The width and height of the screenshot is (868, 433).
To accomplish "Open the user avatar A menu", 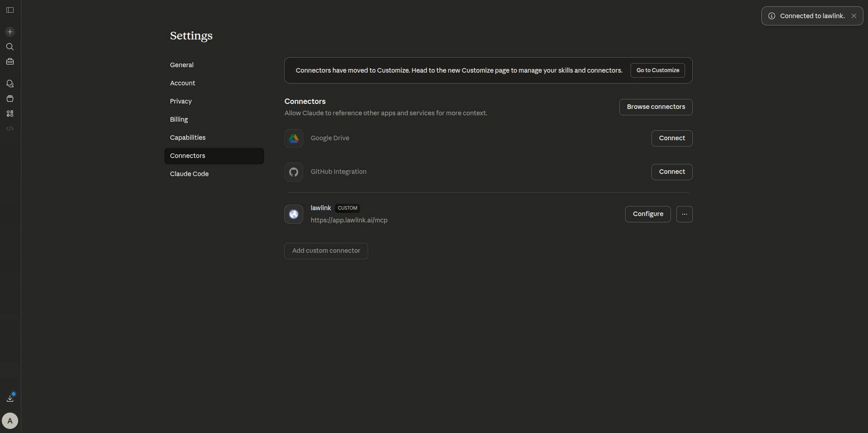I will 10,421.
